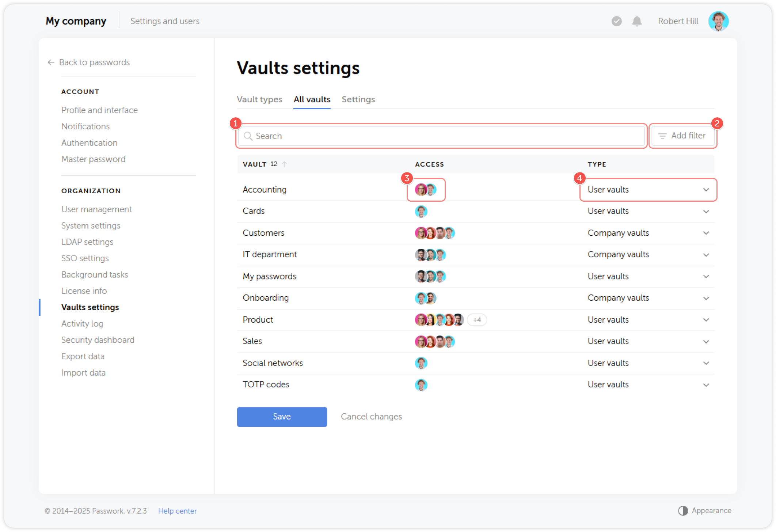This screenshot has width=776, height=532.
Task: Click the checkmark status icon in the header
Action: (616, 21)
